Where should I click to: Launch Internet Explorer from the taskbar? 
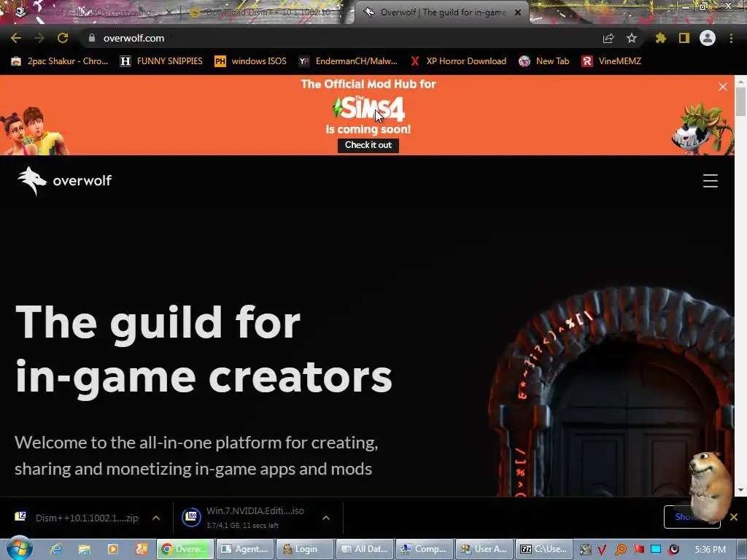pos(56,549)
